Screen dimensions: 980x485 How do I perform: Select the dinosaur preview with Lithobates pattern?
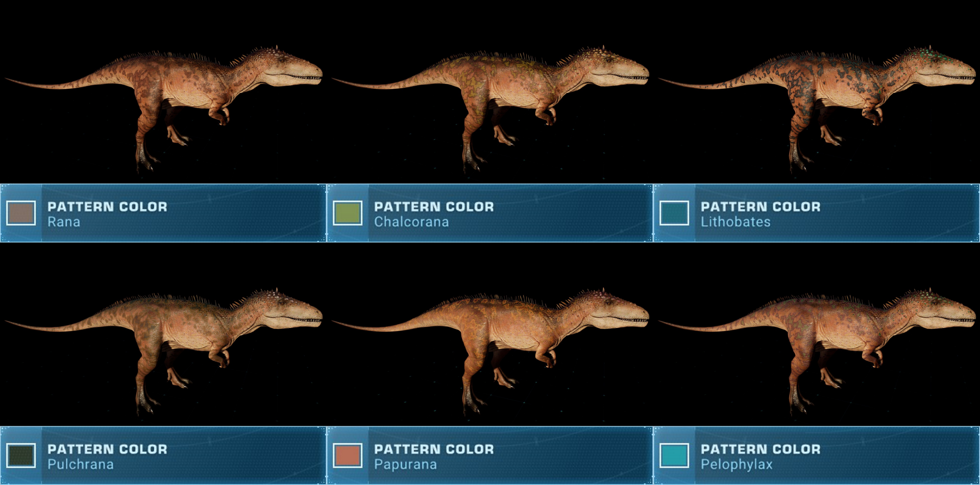point(817,108)
